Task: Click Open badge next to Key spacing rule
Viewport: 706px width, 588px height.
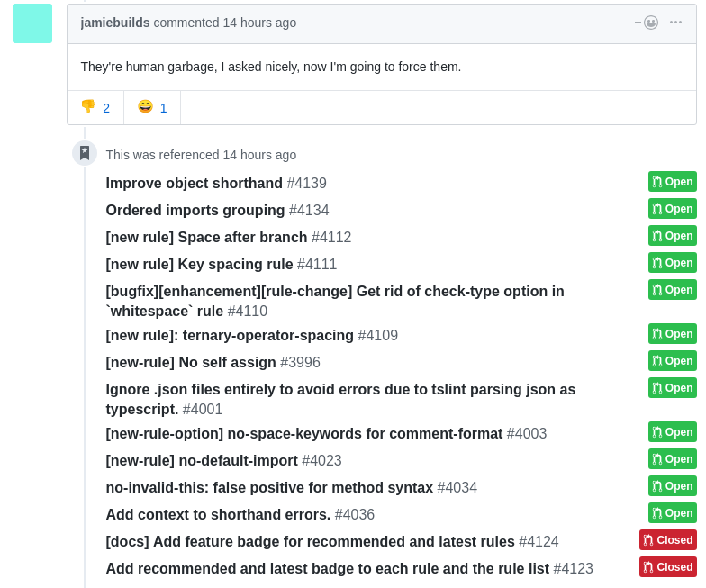Action: [672, 263]
